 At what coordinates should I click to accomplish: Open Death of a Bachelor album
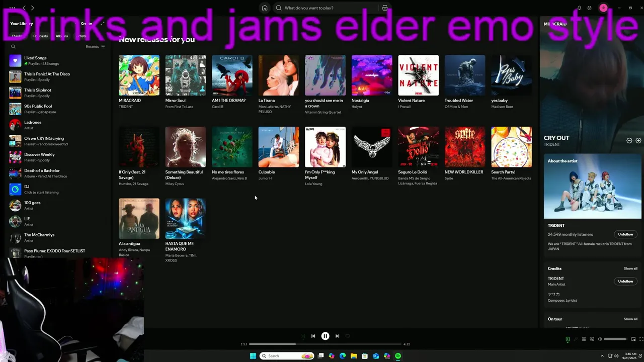(57, 173)
